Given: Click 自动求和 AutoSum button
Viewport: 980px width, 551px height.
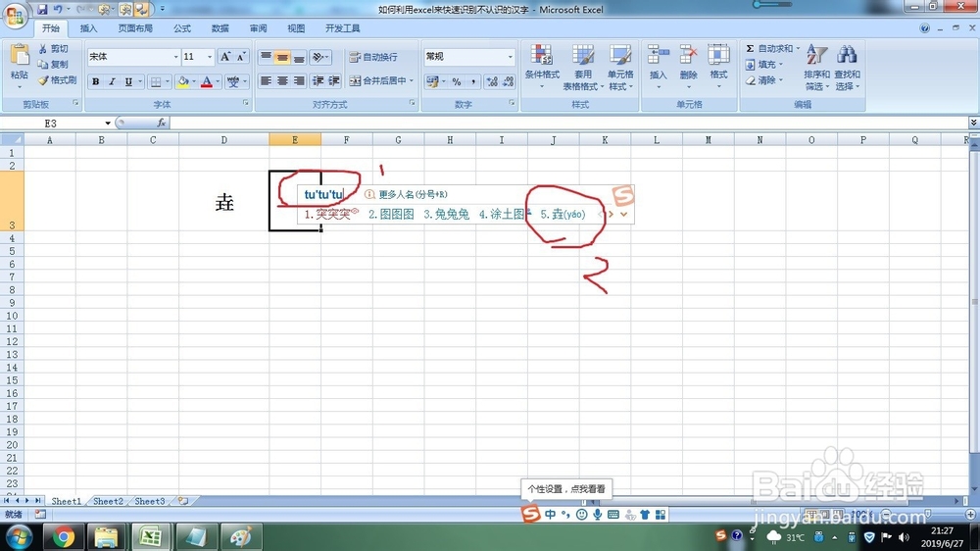Looking at the screenshot, I should pos(768,48).
